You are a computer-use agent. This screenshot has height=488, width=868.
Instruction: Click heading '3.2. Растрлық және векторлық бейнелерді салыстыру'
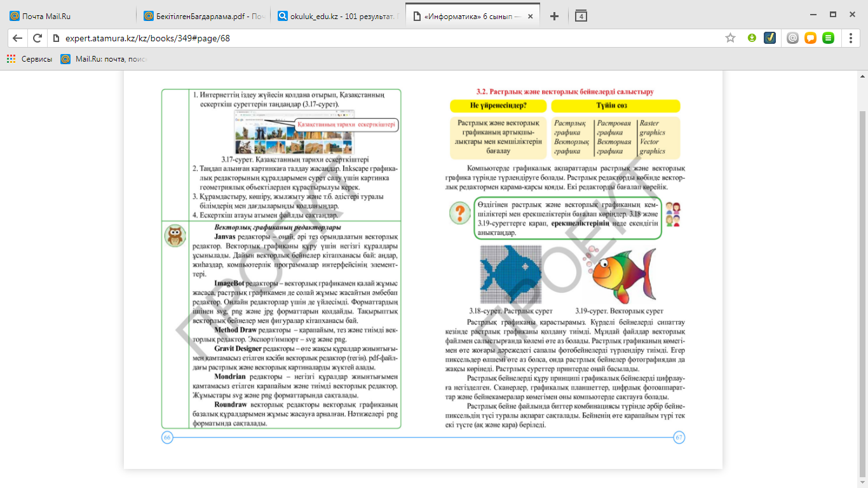[565, 92]
